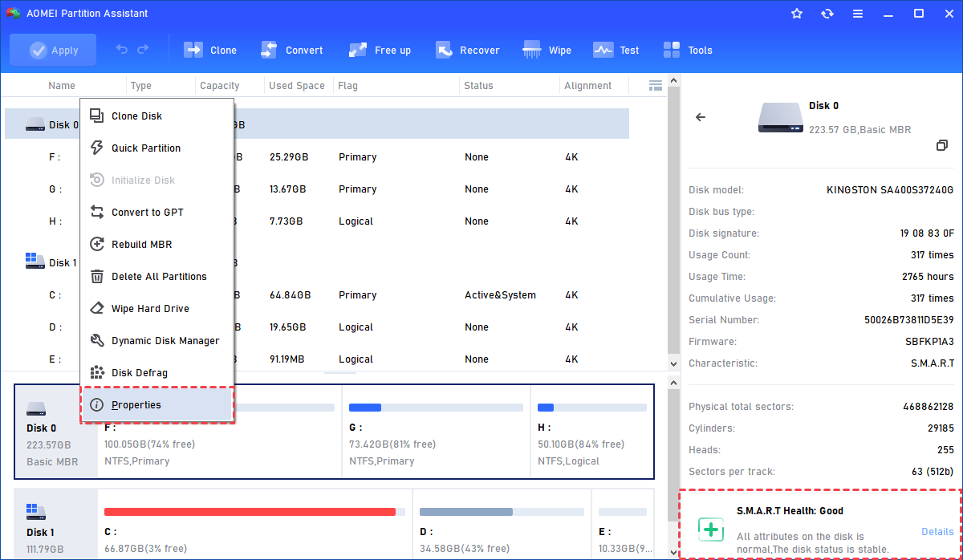Open the Clone toolbar tool
The image size is (963, 560).
(x=210, y=50)
